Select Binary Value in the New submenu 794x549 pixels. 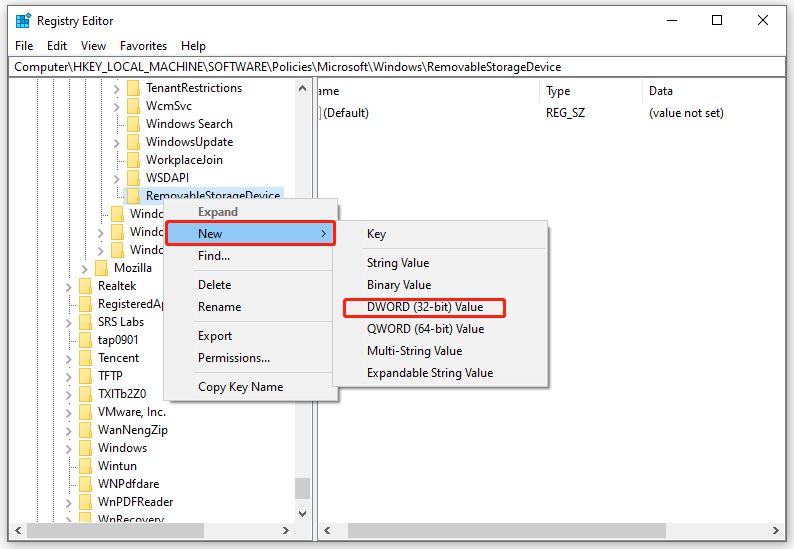441,285
